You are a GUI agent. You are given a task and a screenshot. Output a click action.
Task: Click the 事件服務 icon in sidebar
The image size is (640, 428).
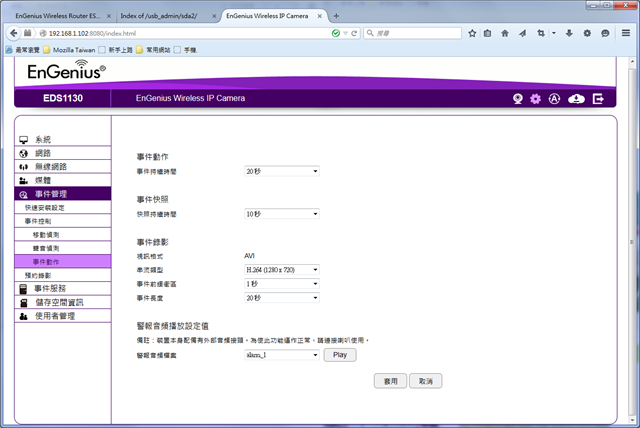pyautogui.click(x=23, y=289)
